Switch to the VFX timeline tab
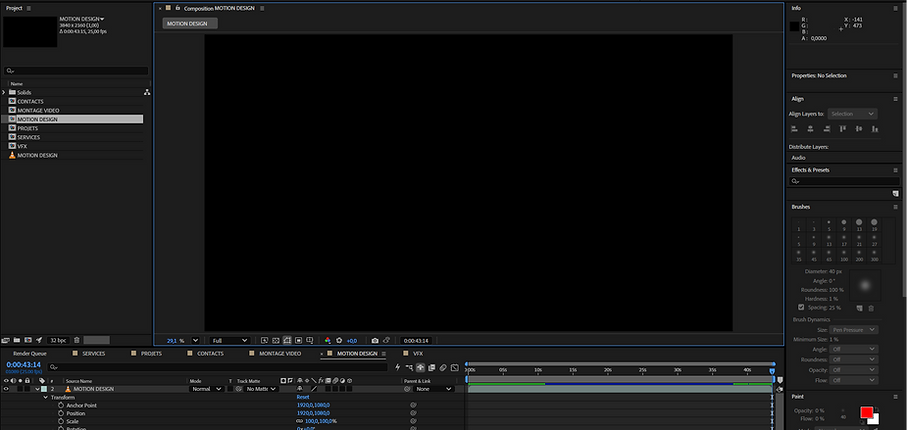Image resolution: width=907 pixels, height=430 pixels. point(418,353)
